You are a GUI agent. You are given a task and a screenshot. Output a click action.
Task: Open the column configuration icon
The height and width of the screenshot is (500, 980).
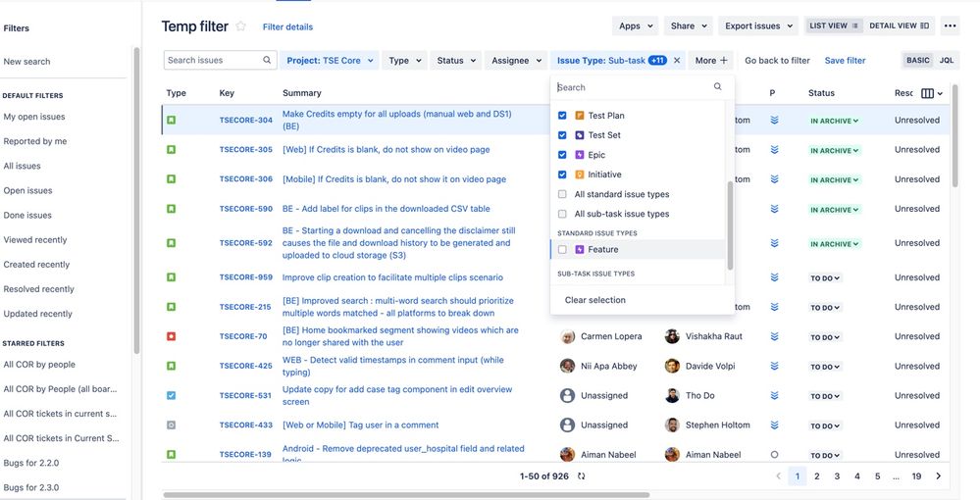pos(927,93)
